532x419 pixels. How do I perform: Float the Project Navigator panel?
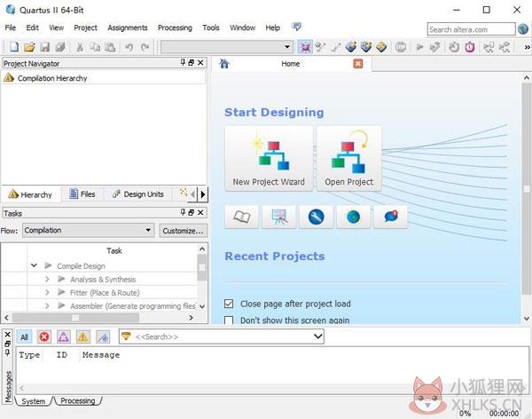[x=192, y=62]
